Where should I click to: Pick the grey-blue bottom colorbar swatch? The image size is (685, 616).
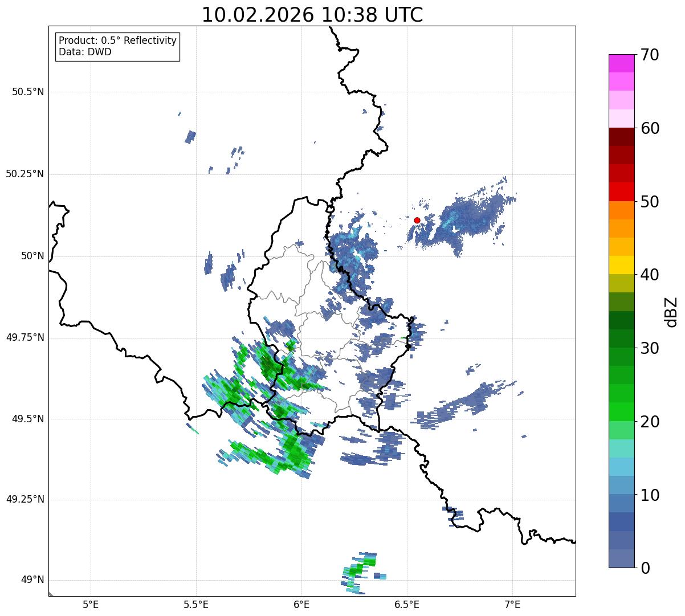[621, 558]
